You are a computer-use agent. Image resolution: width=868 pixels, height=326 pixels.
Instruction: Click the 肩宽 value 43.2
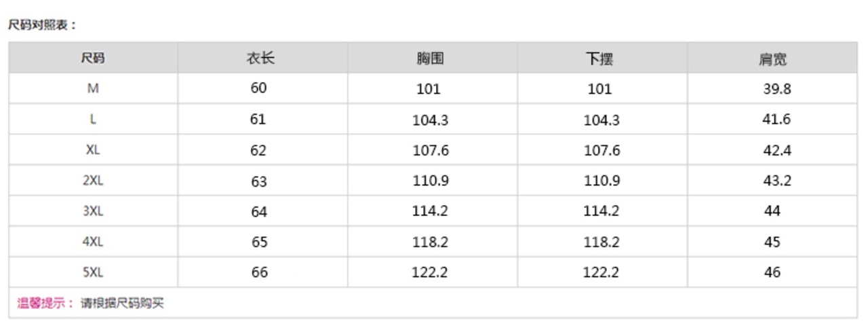click(x=776, y=181)
